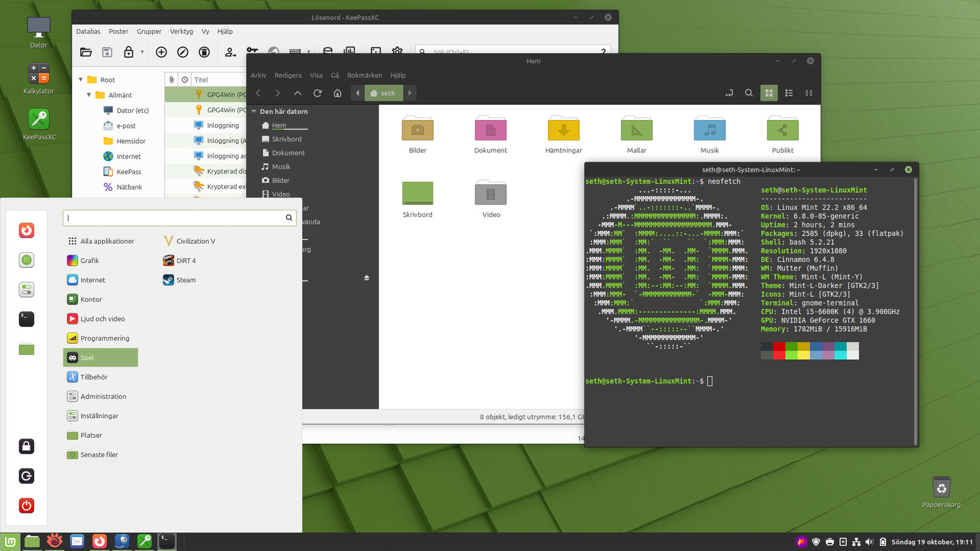The image size is (980, 551).
Task: Open the Bokmärken menu in file manager
Action: [x=364, y=75]
